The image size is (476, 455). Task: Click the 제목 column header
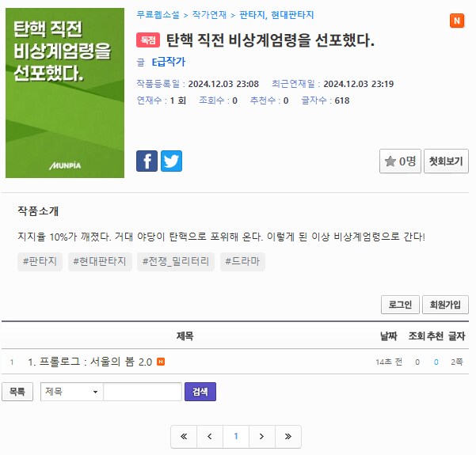(x=185, y=336)
